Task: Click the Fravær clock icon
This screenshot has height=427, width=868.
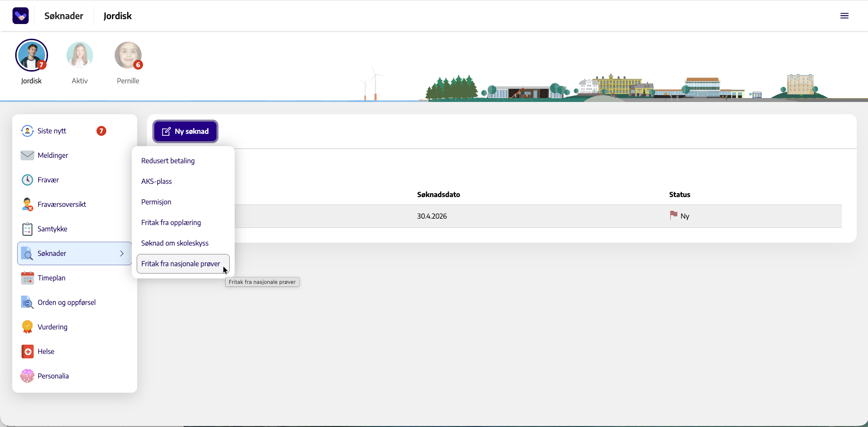Action: tap(27, 180)
